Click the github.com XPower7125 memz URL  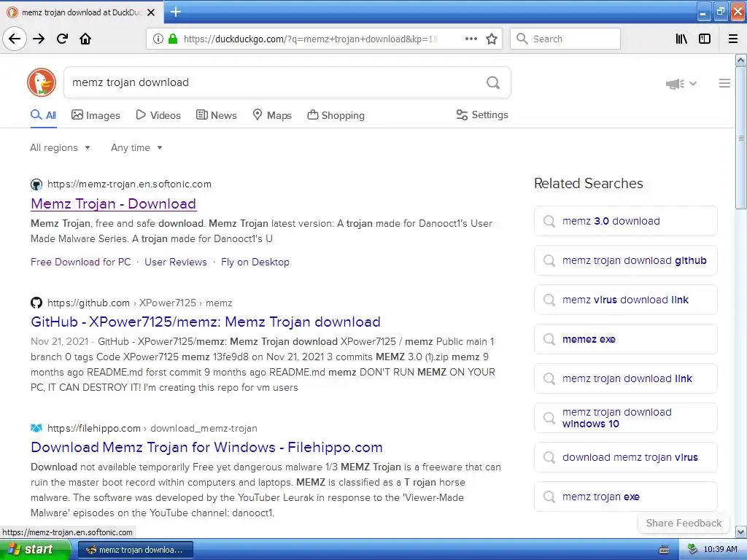tap(139, 303)
